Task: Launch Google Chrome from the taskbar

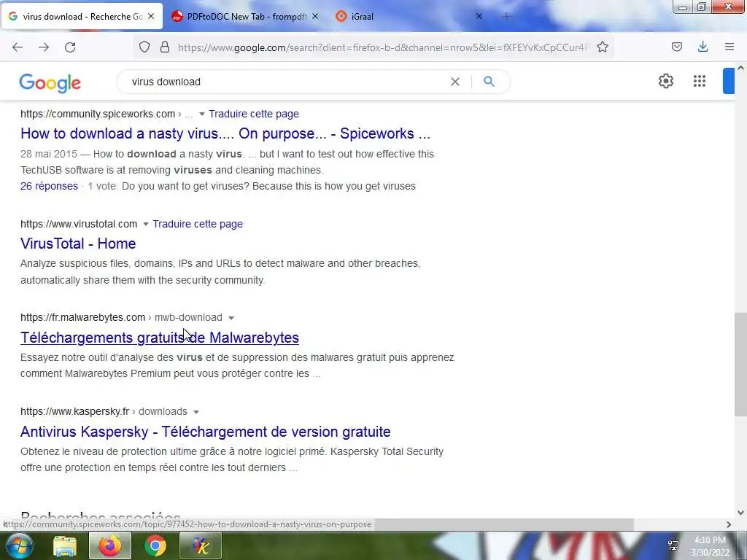Action: click(x=155, y=546)
